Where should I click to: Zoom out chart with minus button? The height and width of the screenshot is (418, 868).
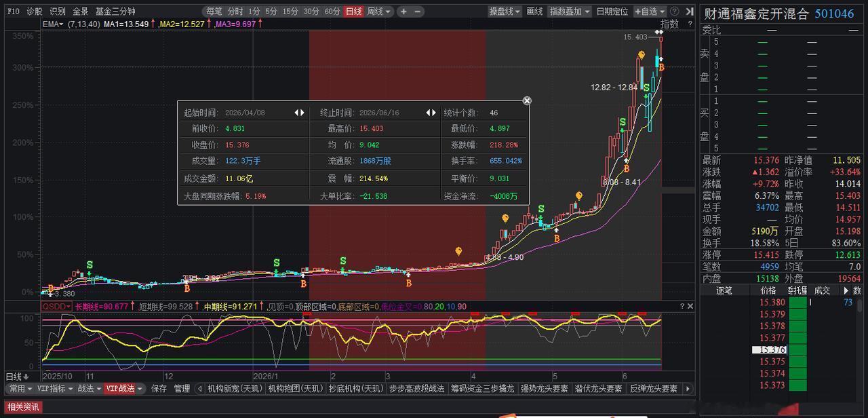pyautogui.click(x=417, y=12)
